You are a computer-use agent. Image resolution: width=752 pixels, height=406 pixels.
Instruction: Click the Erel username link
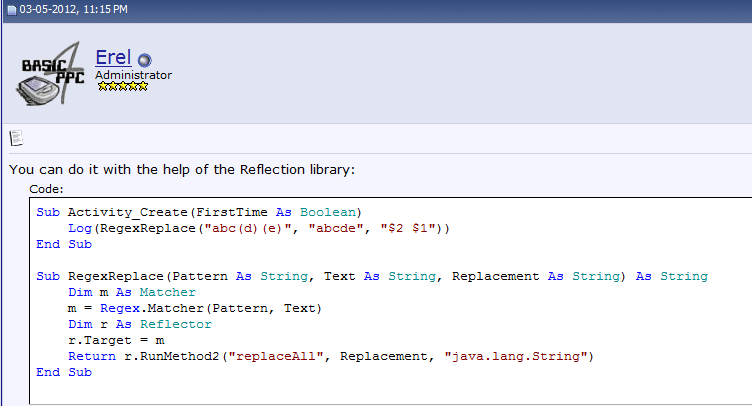click(114, 57)
